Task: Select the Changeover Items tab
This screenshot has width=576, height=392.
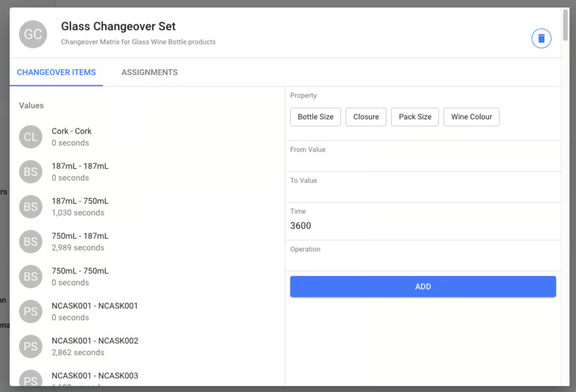Action: coord(56,72)
